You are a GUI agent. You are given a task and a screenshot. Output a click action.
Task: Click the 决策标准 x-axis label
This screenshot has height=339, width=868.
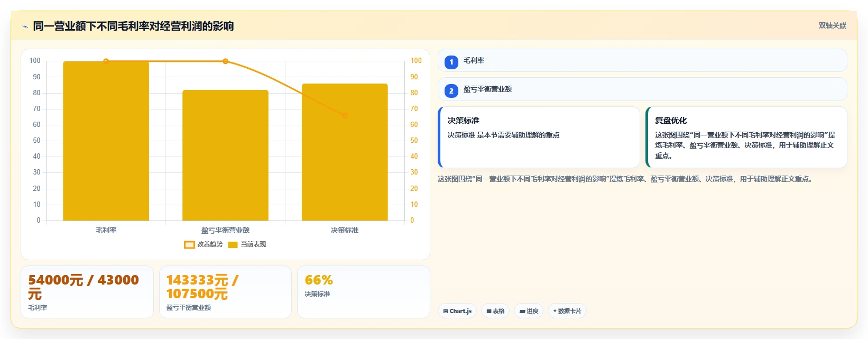(x=345, y=230)
